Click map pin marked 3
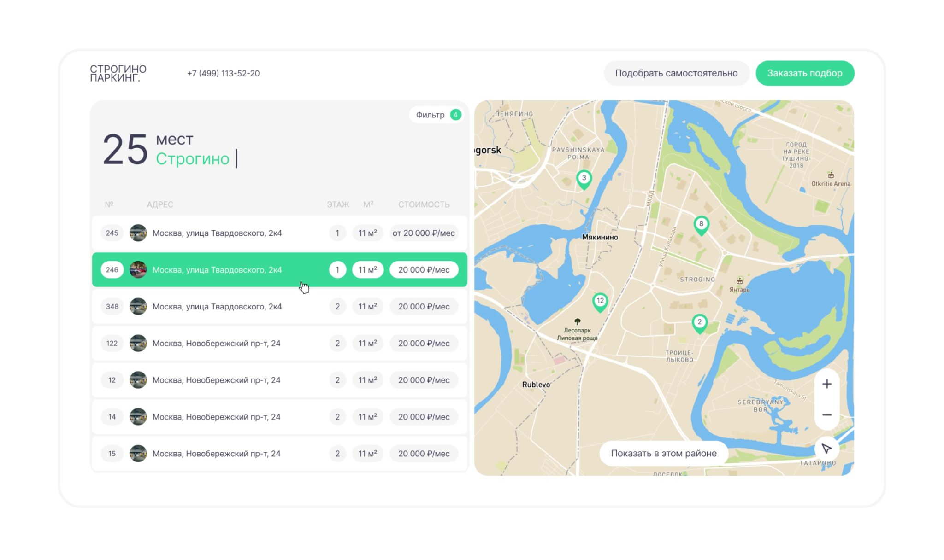The height and width of the screenshot is (560, 944). [x=584, y=179]
